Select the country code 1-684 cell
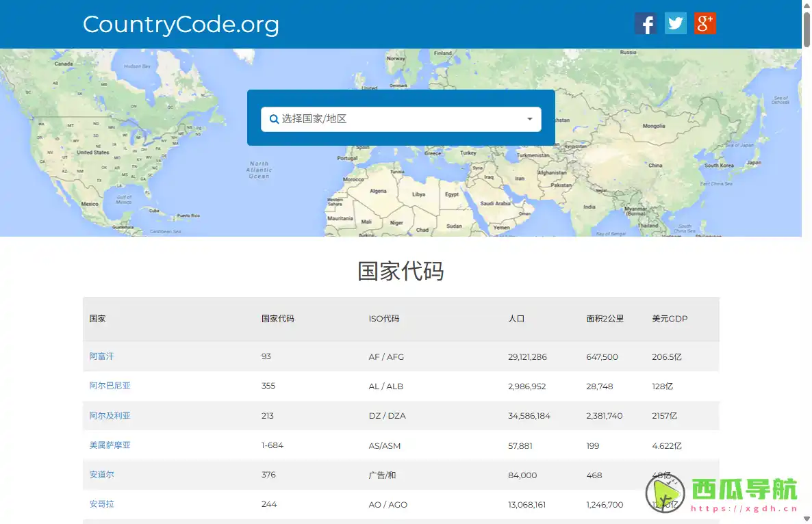812x524 pixels. tap(272, 445)
